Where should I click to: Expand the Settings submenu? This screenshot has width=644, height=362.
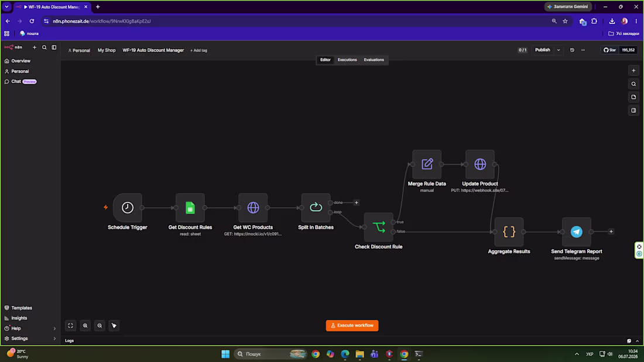[x=54, y=339]
